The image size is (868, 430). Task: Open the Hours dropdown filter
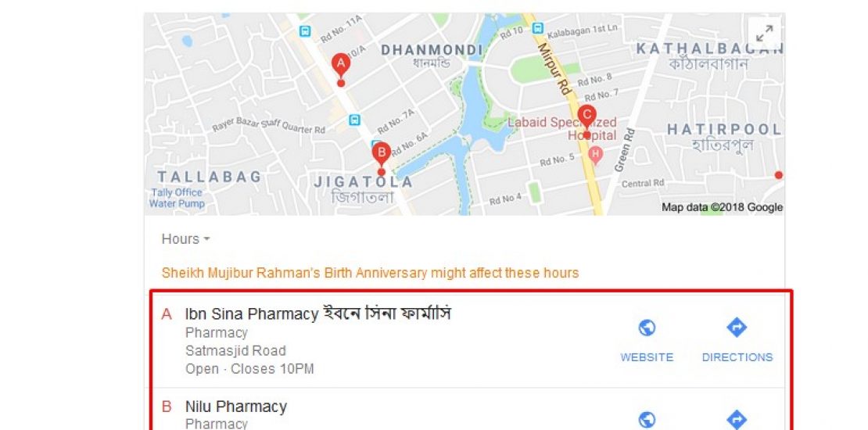tap(185, 239)
